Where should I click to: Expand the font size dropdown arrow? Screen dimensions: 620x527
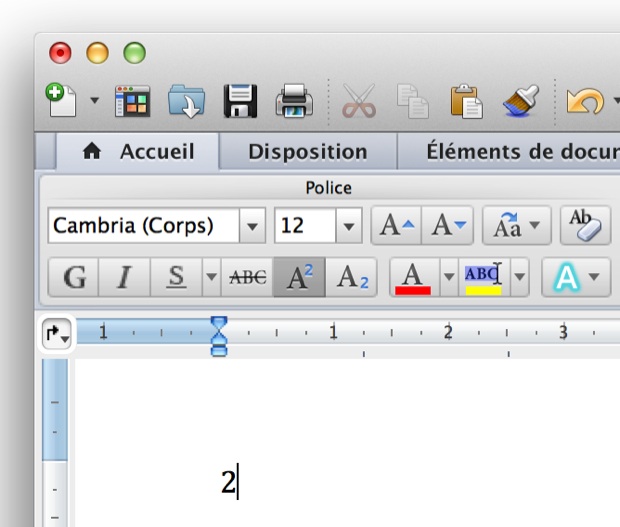(x=348, y=226)
